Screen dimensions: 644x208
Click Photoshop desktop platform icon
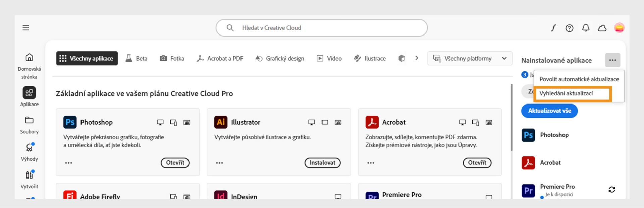coord(160,122)
